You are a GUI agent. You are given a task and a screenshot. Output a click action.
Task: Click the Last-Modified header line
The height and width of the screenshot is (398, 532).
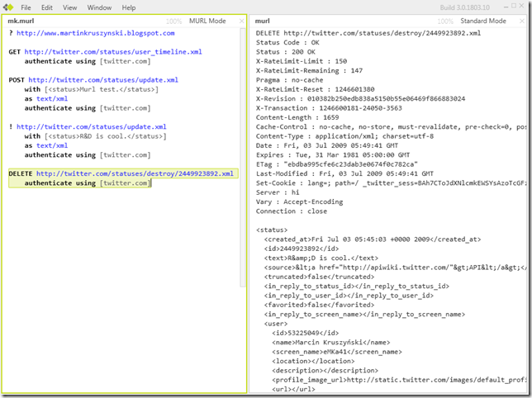click(x=345, y=173)
